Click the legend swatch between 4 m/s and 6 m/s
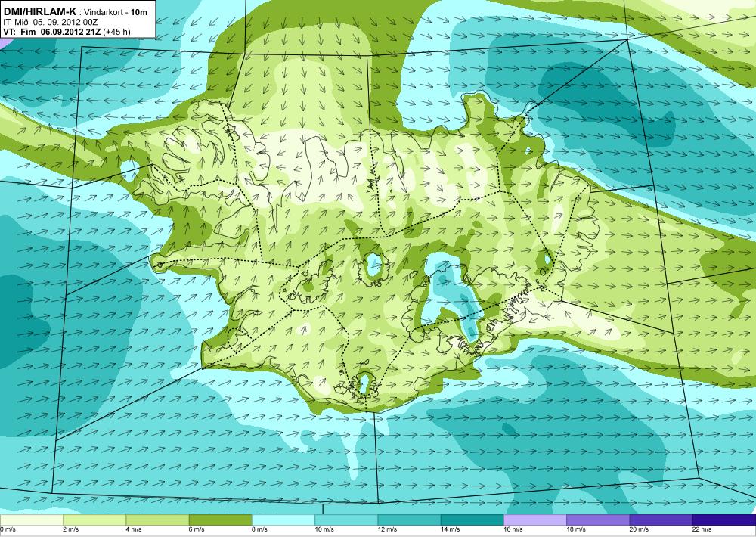756x537 pixels. point(157,520)
